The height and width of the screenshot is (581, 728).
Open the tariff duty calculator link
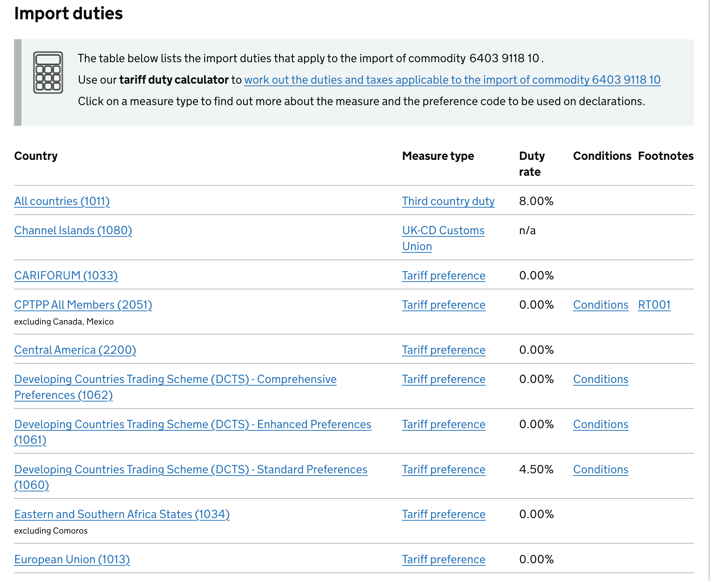pos(452,80)
